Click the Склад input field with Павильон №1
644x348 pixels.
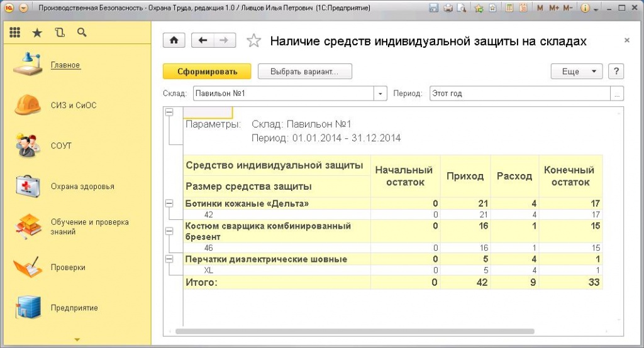[284, 93]
